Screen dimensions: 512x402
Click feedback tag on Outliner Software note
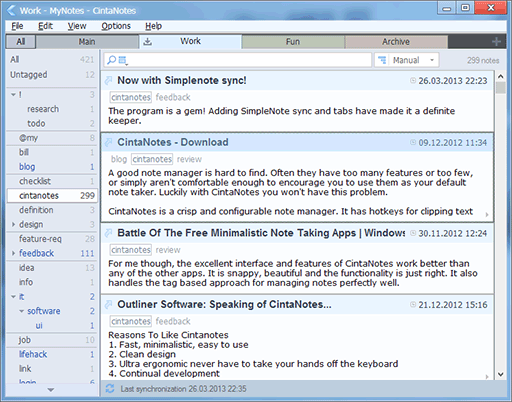(173, 321)
